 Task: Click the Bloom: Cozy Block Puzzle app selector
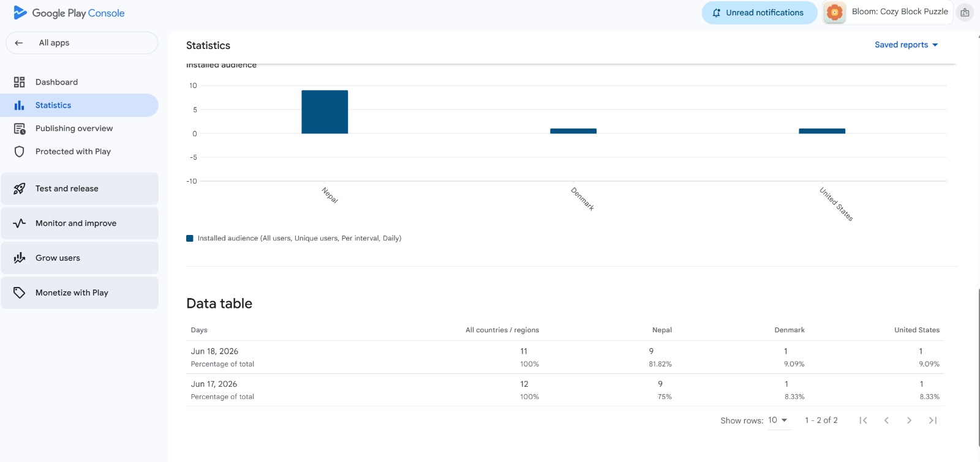[888, 12]
